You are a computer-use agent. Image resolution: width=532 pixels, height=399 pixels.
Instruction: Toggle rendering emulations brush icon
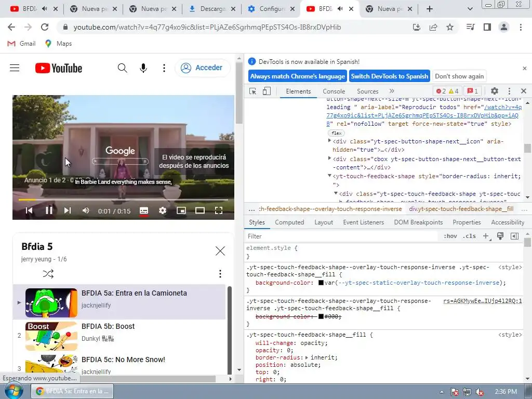coord(500,236)
